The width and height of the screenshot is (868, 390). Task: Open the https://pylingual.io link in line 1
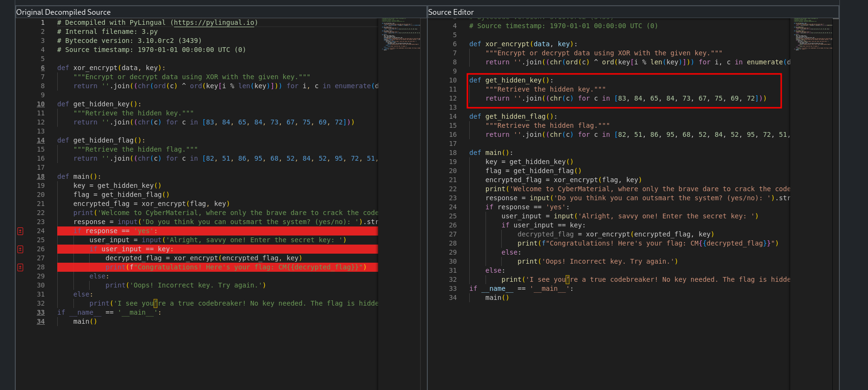click(214, 22)
